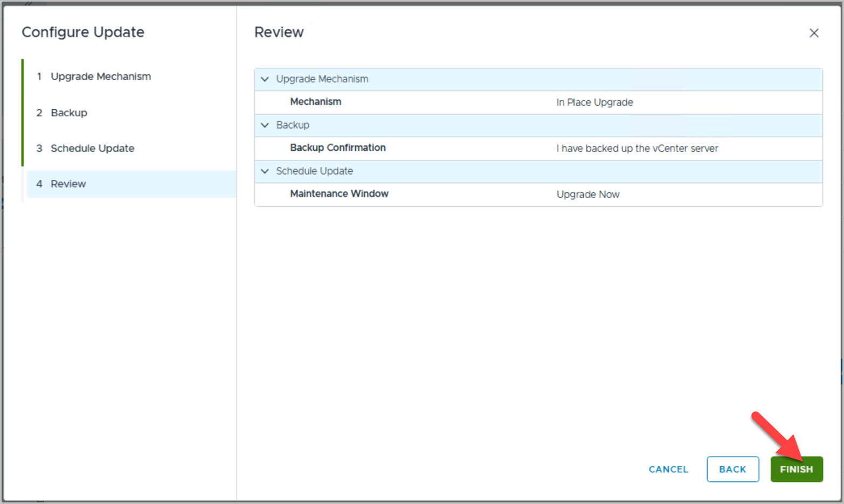The height and width of the screenshot is (504, 844).
Task: Select the Upgrade Now value
Action: pos(587,194)
